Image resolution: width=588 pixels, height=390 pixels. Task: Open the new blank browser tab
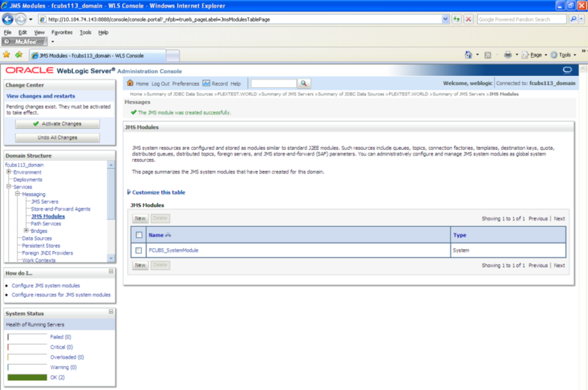click(x=172, y=56)
